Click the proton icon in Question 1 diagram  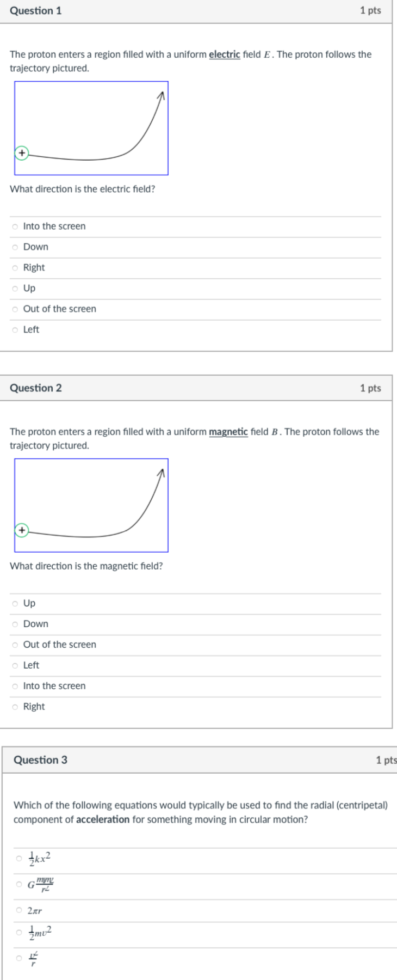click(x=21, y=153)
